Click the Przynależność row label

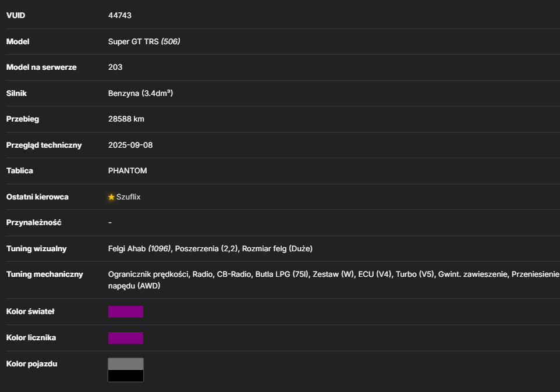(x=34, y=223)
